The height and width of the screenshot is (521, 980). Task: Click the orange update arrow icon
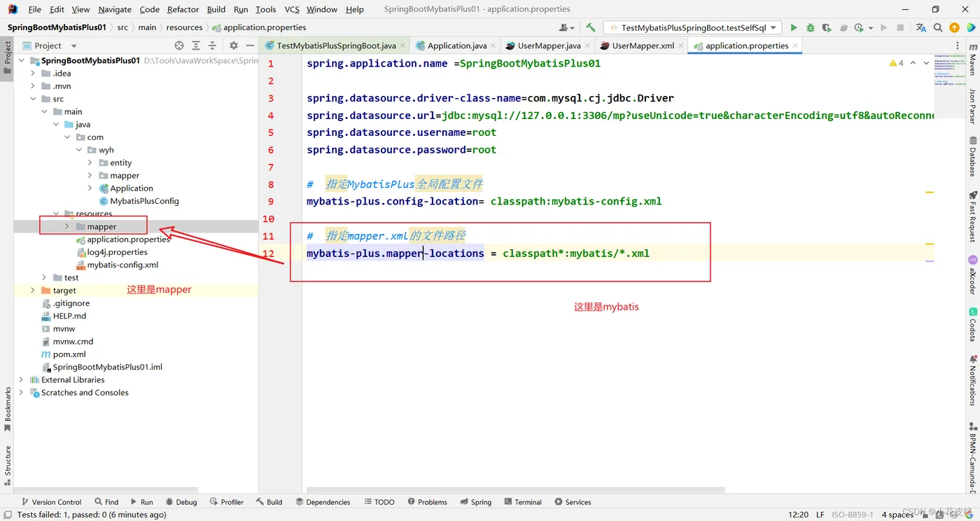[x=954, y=28]
